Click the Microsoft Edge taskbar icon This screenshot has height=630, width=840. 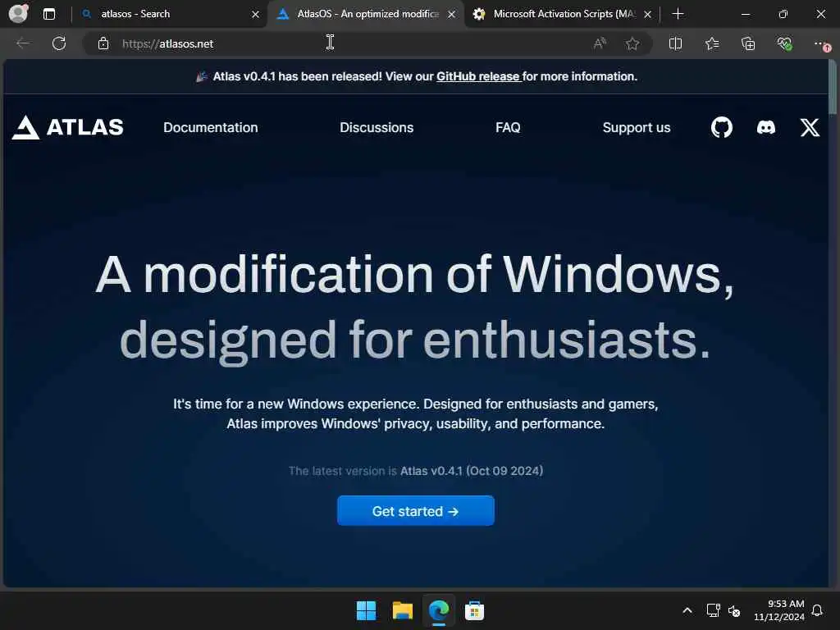tap(439, 610)
